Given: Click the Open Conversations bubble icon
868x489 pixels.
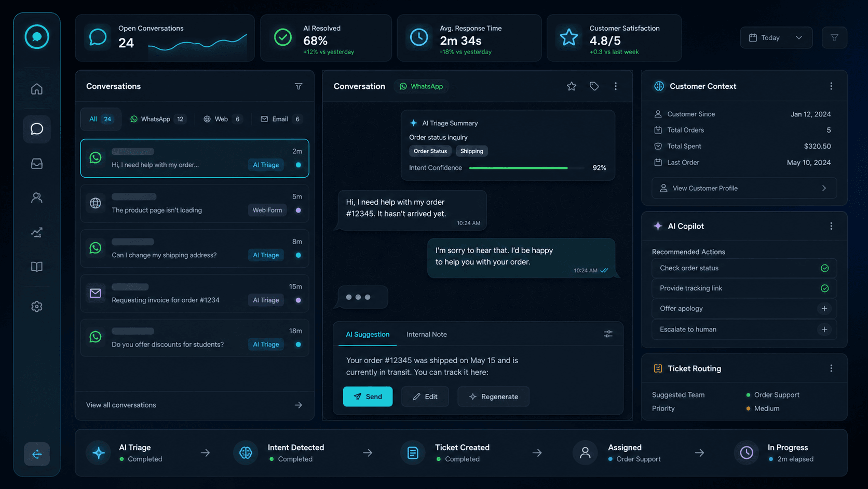Looking at the screenshot, I should coord(98,37).
